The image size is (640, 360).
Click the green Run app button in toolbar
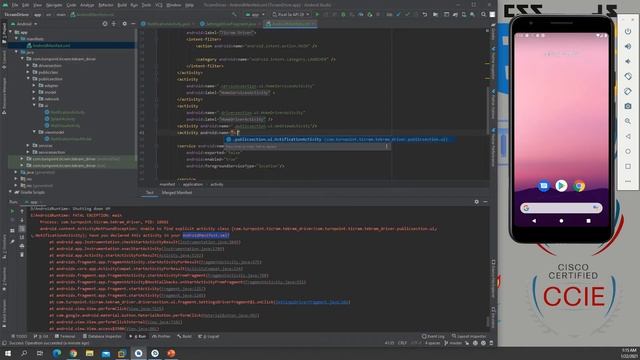coord(317,14)
